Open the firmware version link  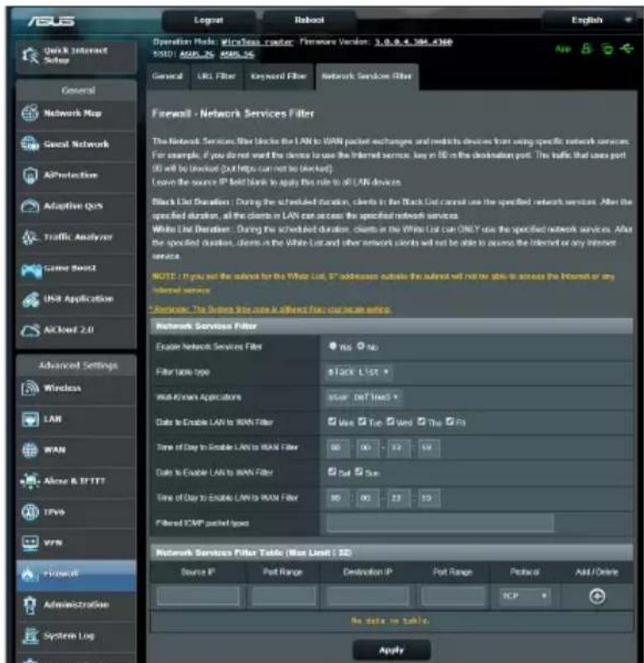(414, 42)
